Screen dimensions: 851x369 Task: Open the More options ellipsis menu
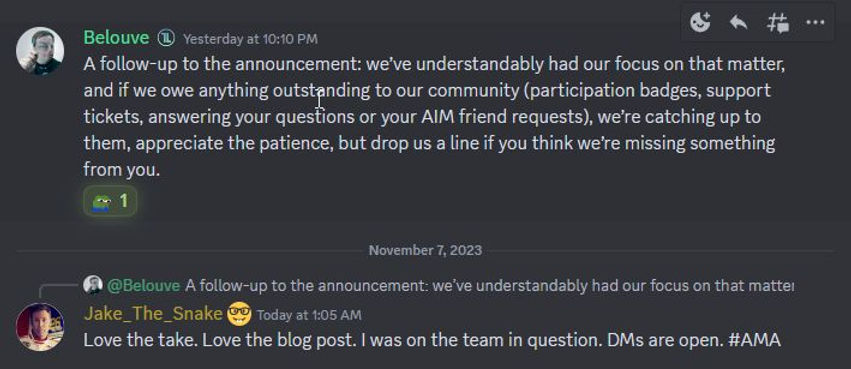[815, 23]
